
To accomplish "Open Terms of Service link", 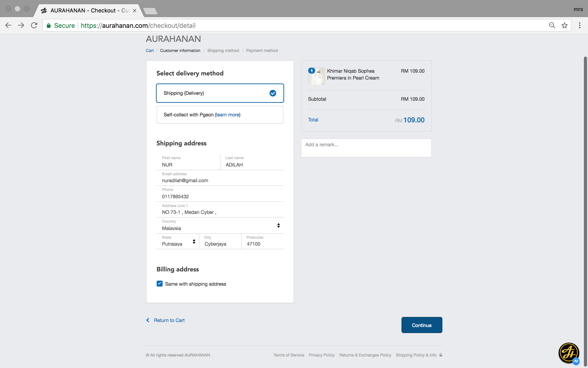I will tap(289, 355).
